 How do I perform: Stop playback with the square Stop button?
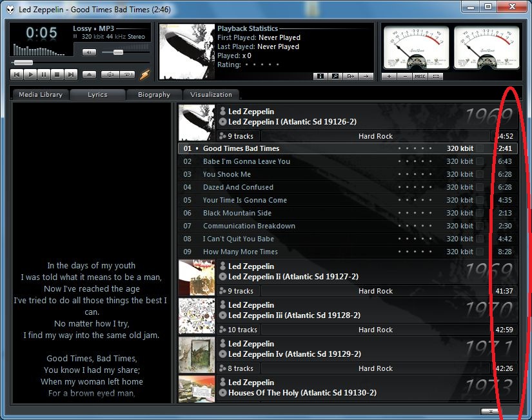(57, 74)
